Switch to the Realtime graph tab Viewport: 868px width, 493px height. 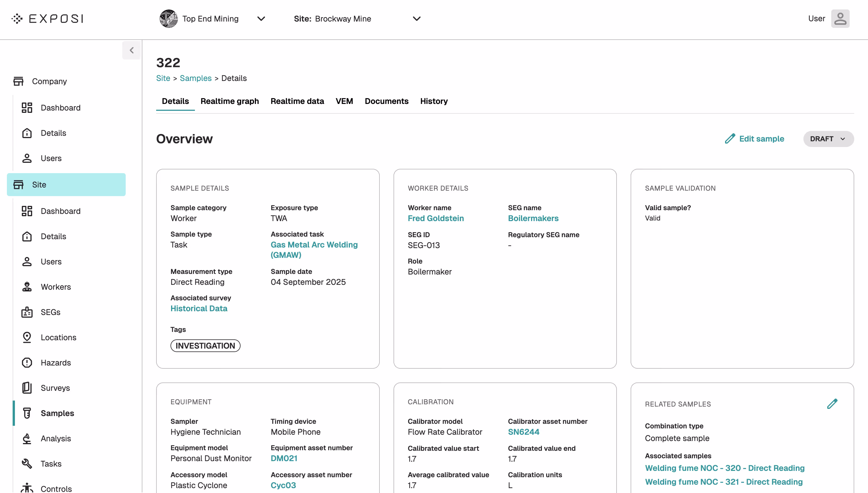(230, 101)
